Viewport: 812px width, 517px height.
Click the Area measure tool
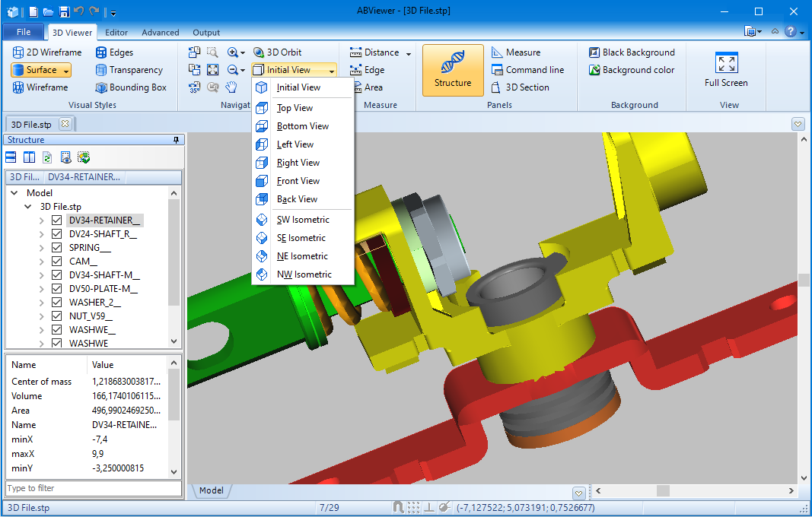point(368,87)
